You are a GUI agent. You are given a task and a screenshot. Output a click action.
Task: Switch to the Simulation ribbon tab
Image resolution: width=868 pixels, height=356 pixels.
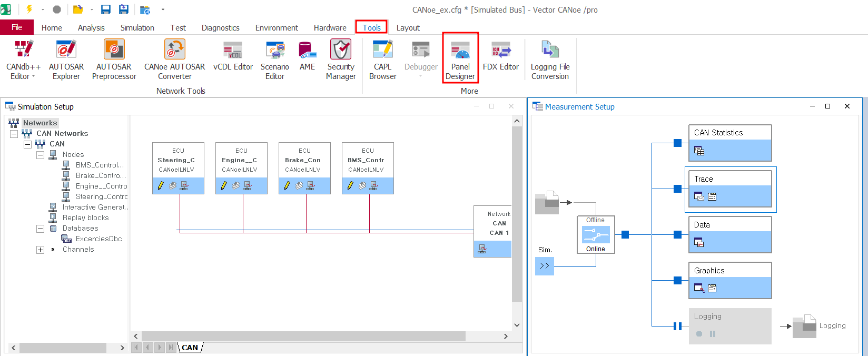137,27
